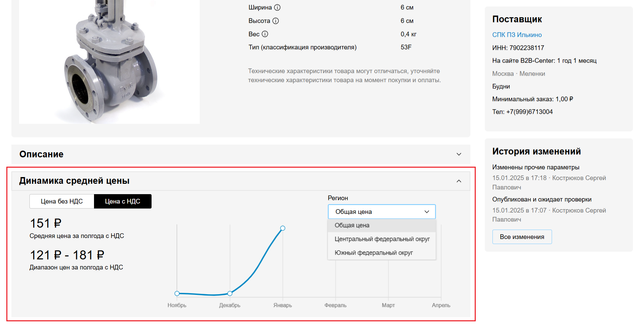Open supplier link СПК ПЗ Илькино
The image size is (644, 328).
517,35
